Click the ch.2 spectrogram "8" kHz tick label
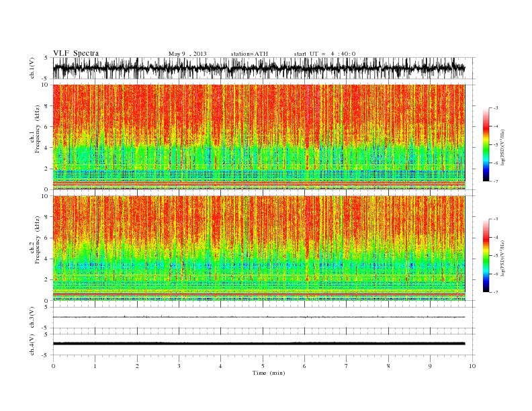The image size is (532, 411). pos(46,217)
